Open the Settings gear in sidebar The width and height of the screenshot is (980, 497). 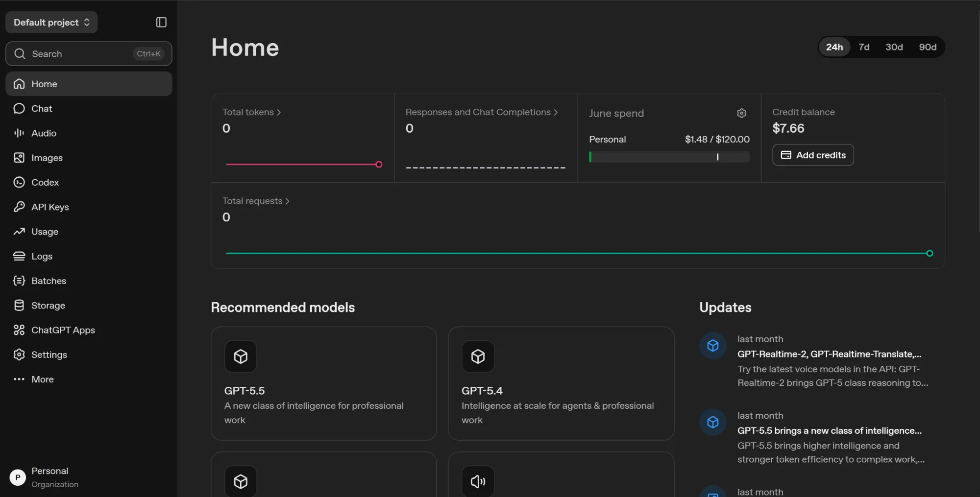[19, 355]
